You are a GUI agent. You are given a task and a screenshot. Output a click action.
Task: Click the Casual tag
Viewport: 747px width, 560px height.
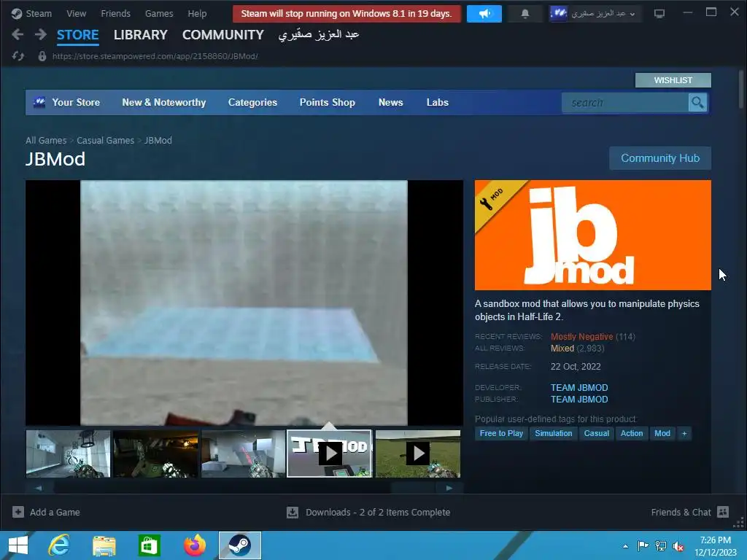point(597,433)
